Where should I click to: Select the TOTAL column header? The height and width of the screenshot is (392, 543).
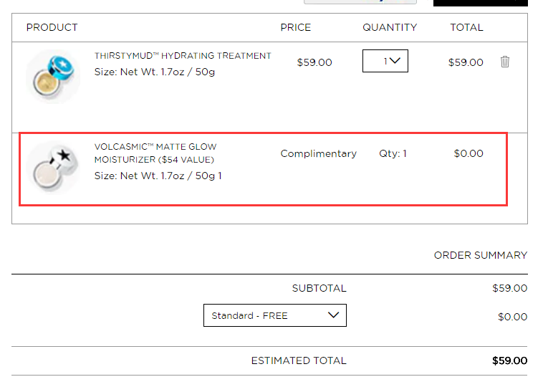point(466,27)
